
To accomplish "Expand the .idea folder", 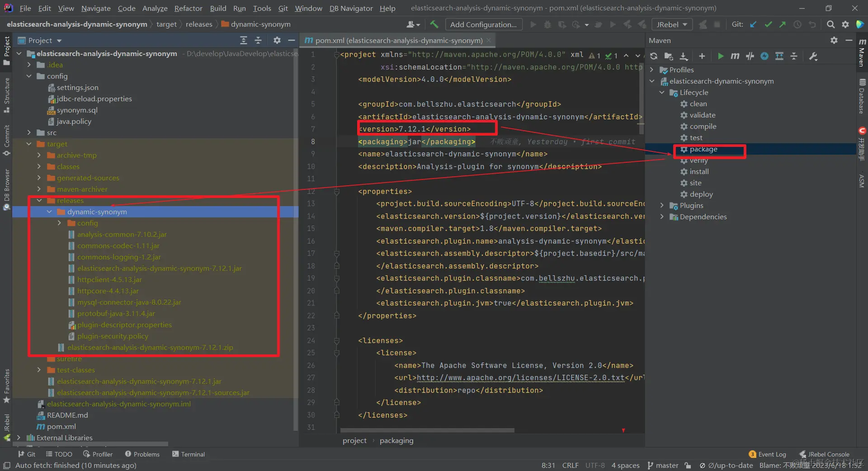I will click(29, 65).
